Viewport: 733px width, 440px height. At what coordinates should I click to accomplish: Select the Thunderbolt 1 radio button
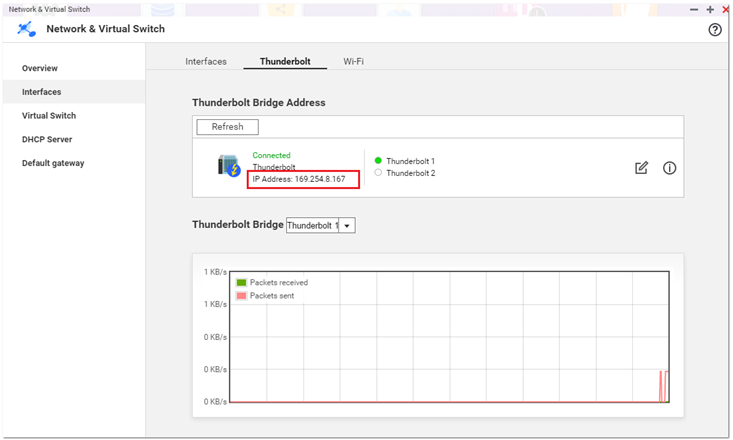[x=378, y=161]
